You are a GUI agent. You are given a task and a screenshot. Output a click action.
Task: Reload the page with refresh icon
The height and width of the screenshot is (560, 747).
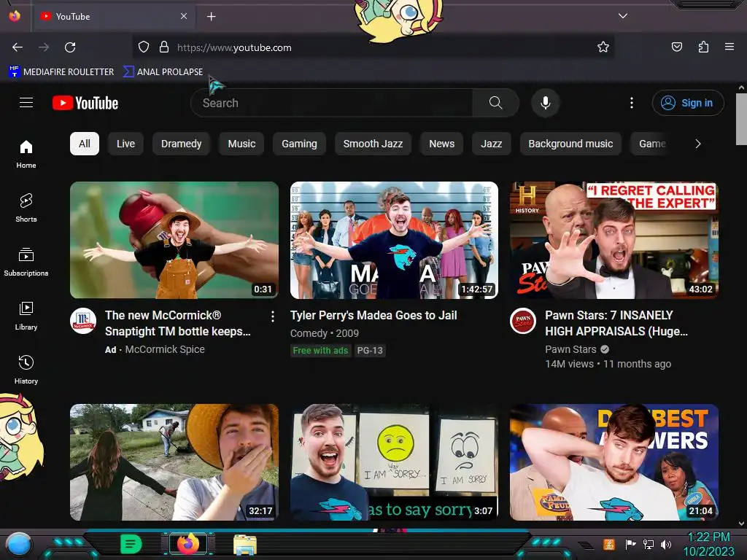[x=70, y=47]
